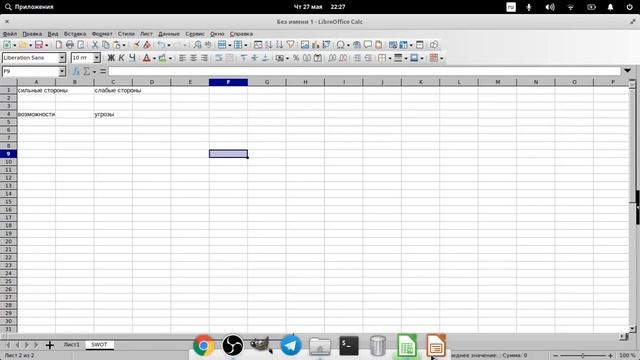Open the Function Wizard fx icon
Image resolution: width=640 pixels, height=360 pixels.
[x=76, y=71]
